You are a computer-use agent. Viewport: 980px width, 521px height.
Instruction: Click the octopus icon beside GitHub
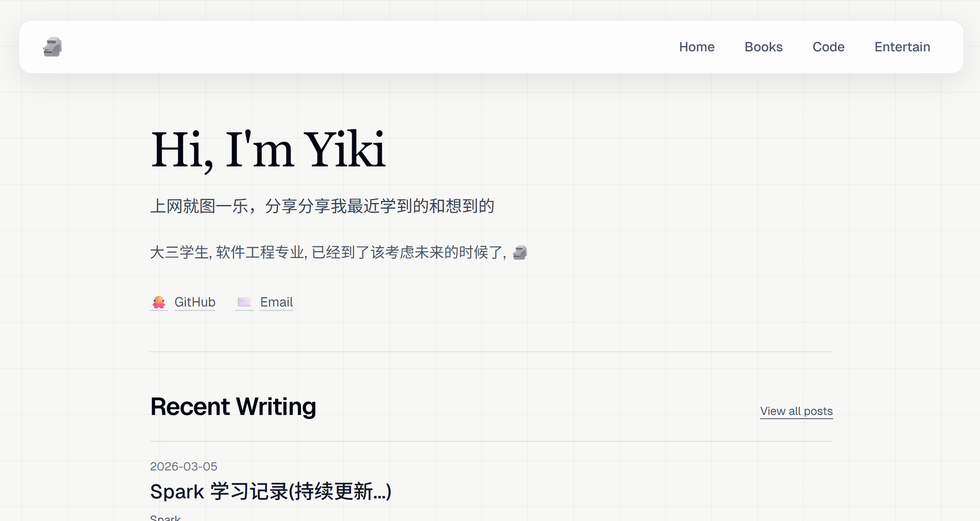[159, 302]
